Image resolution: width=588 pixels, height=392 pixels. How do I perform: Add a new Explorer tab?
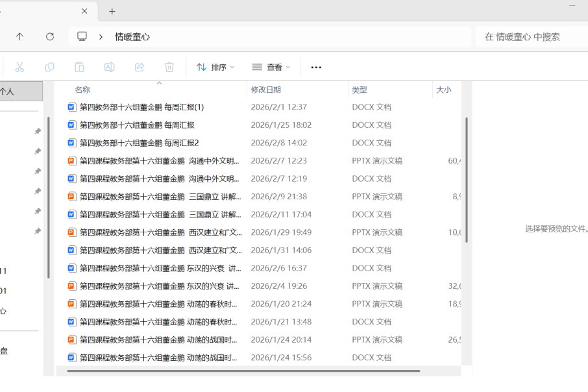(112, 12)
